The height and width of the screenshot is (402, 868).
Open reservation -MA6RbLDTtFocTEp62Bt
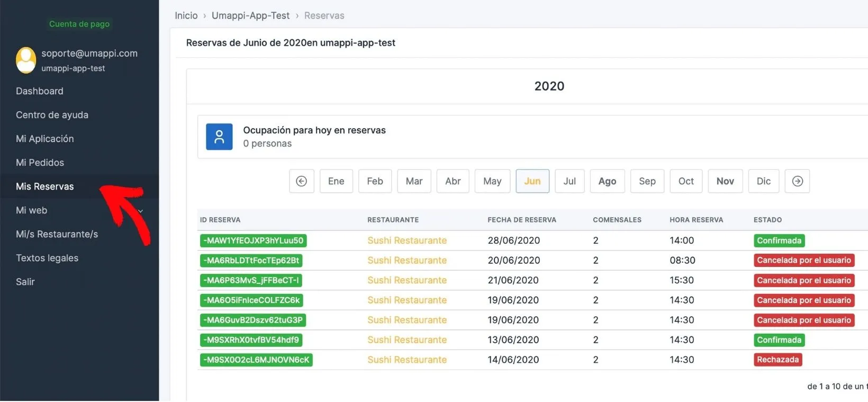click(x=251, y=261)
